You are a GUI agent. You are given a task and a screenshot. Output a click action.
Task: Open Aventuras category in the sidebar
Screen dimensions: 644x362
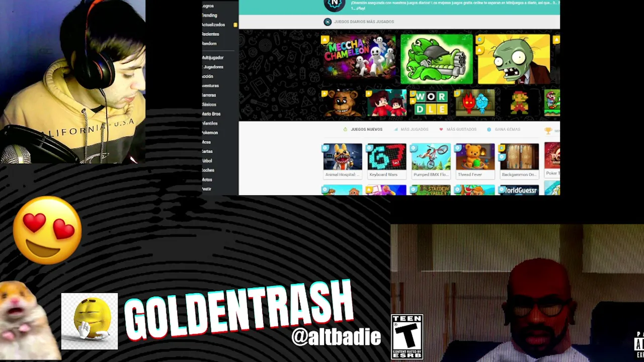[x=210, y=86]
